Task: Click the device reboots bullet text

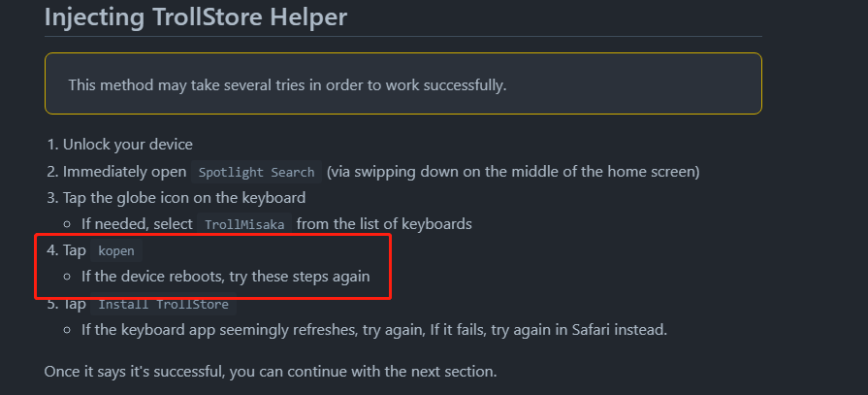Action: [x=225, y=276]
